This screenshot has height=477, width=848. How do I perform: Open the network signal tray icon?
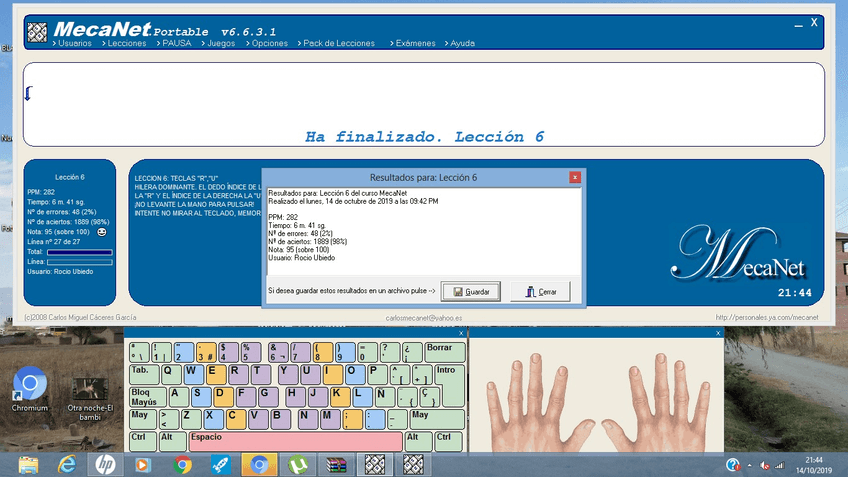click(x=779, y=466)
